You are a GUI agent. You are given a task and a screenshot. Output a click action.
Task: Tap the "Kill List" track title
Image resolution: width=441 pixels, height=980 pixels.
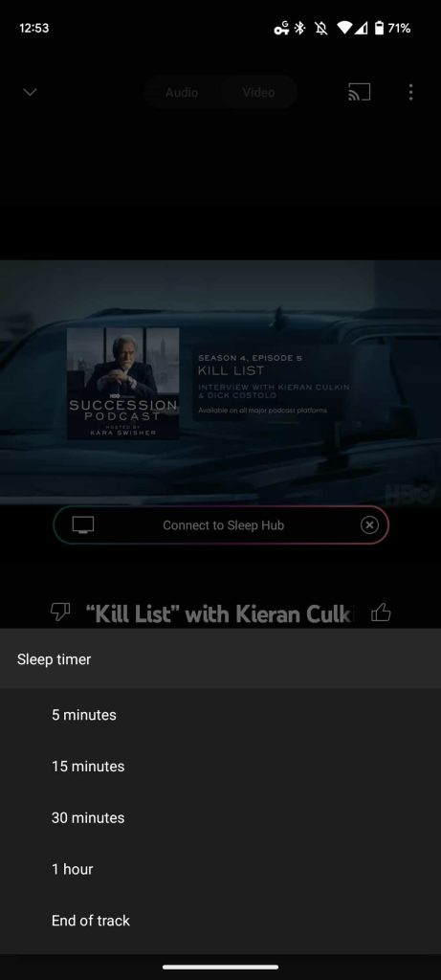[224, 613]
